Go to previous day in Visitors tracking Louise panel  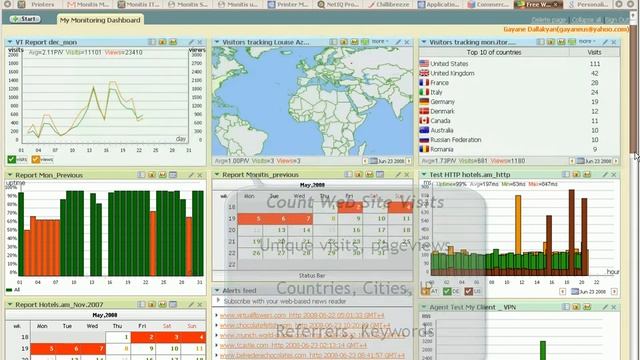365,161
